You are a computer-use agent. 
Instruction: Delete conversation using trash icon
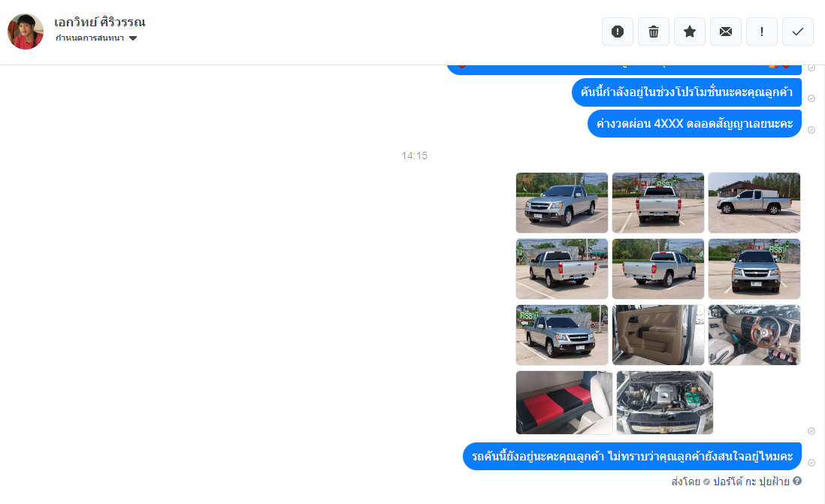click(x=654, y=32)
